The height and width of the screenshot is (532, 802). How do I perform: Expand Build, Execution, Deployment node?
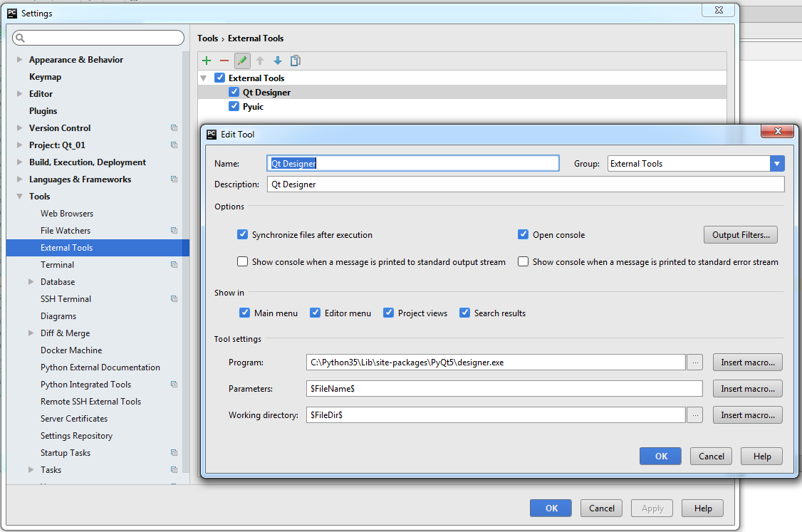[x=19, y=162]
